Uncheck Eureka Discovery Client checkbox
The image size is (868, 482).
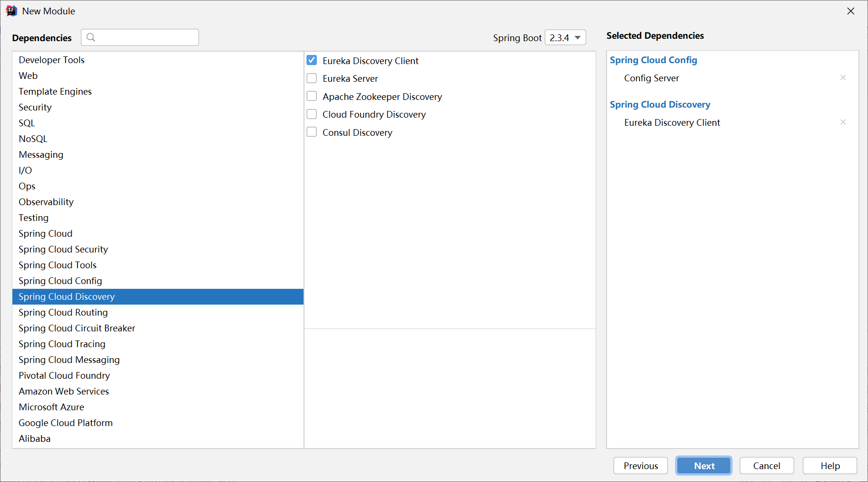click(312, 60)
